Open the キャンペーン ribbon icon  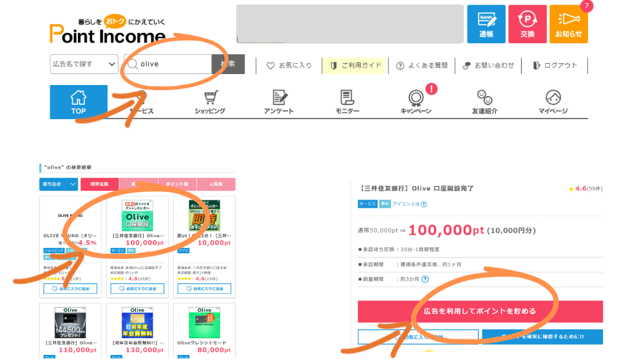(x=415, y=102)
